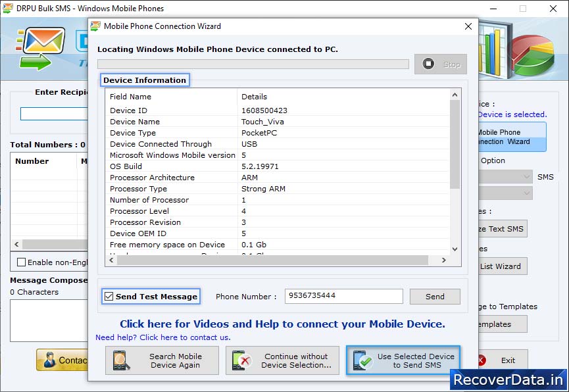Click the DRPU Bulk SMS title bar icon
This screenshot has height=392, width=569.
point(8,8)
